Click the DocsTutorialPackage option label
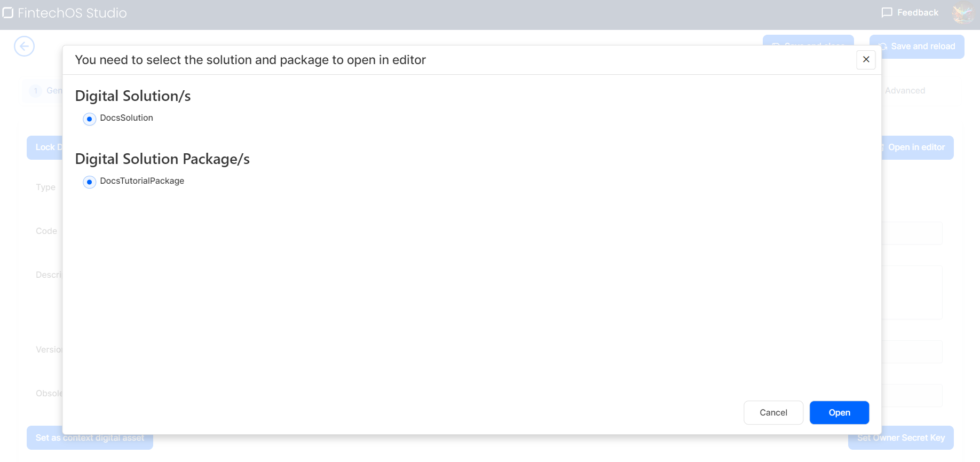Image resolution: width=980 pixels, height=462 pixels. [142, 181]
